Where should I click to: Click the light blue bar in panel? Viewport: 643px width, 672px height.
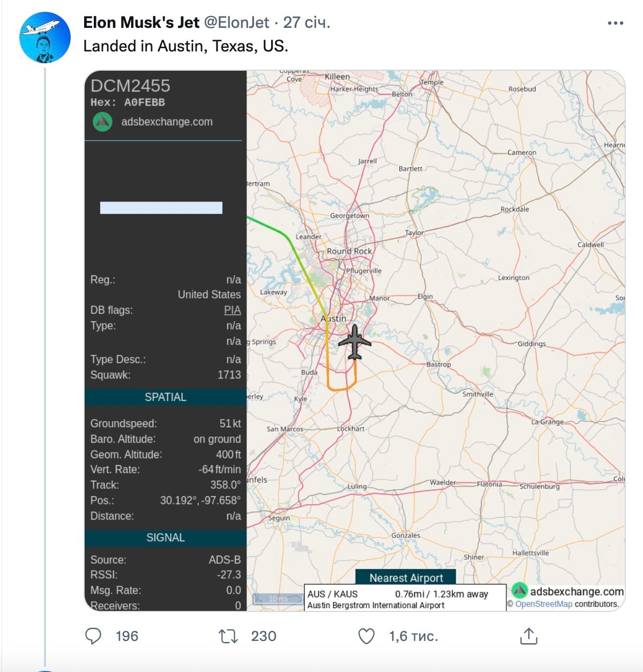click(x=161, y=208)
